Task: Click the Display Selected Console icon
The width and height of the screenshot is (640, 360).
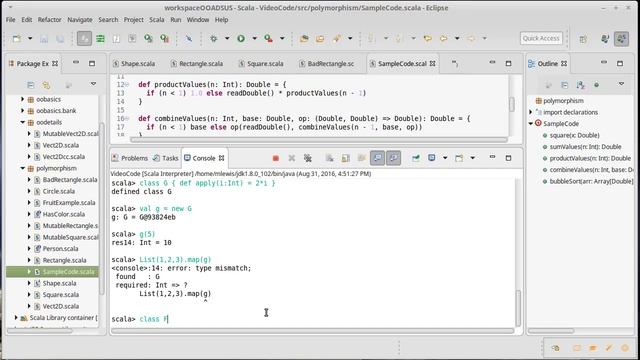Action: coord(431,158)
